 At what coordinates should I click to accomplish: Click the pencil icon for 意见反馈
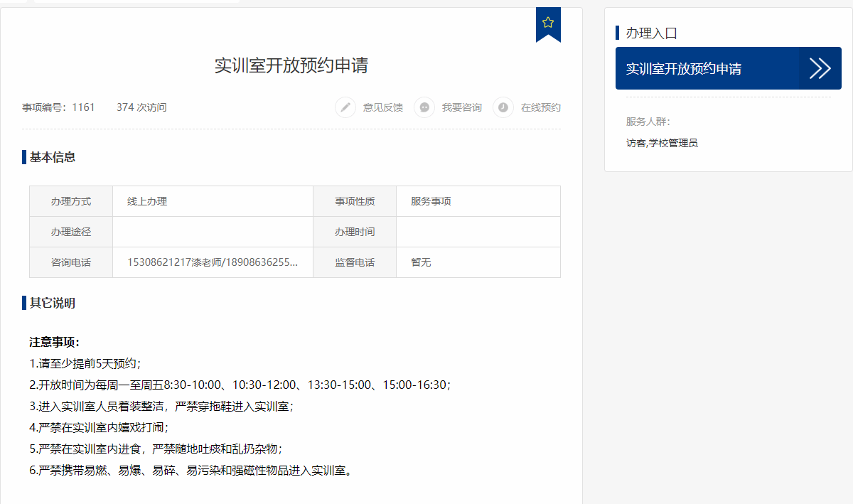345,107
